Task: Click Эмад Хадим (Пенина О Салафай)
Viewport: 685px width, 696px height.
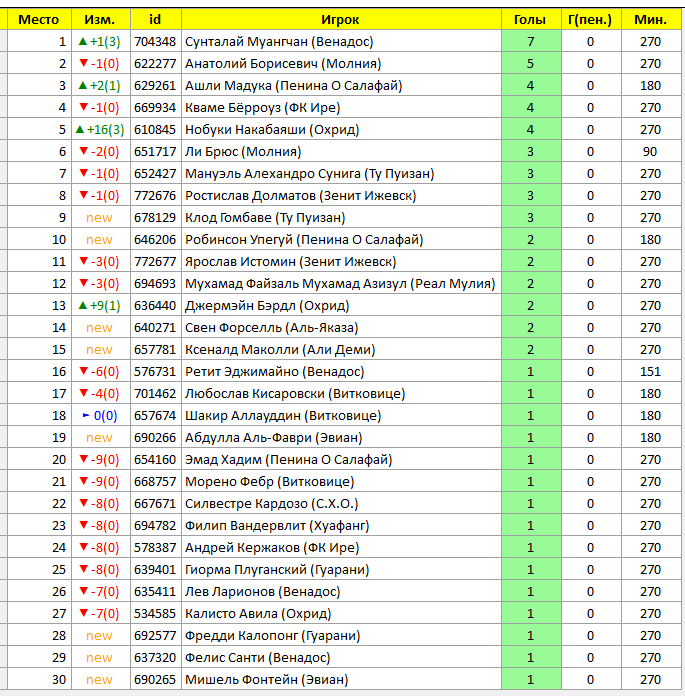Action: click(x=341, y=459)
